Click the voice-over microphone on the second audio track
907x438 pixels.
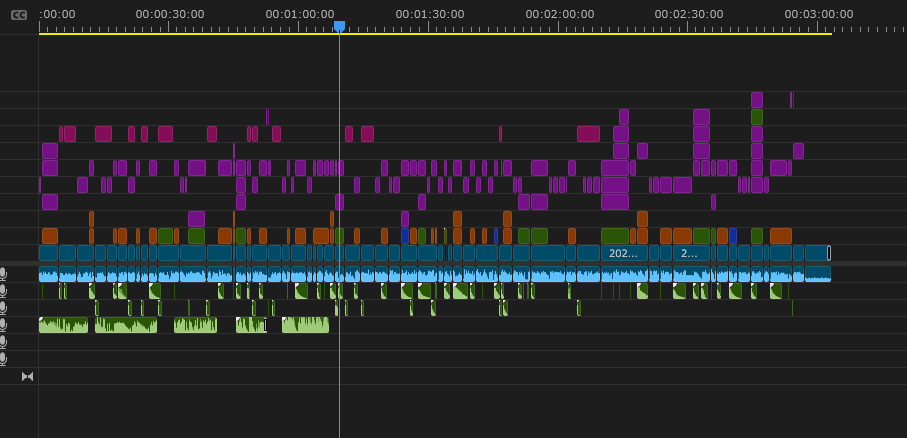[x=3, y=290]
